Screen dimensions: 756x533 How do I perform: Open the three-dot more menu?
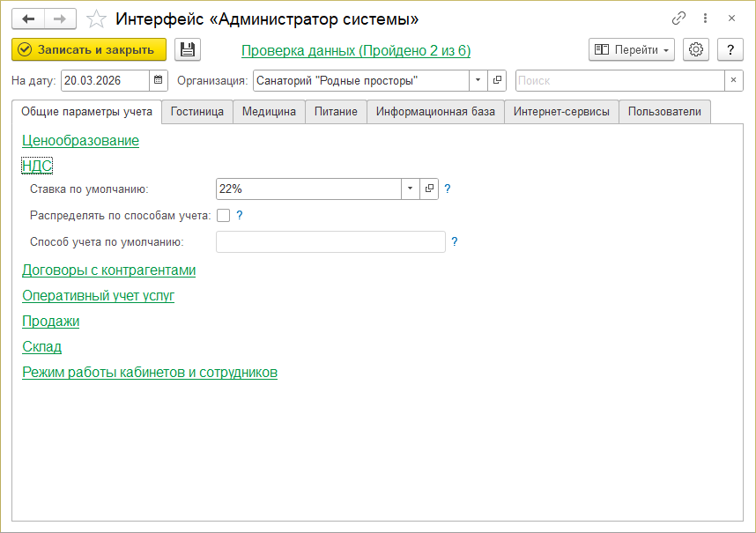(x=705, y=19)
